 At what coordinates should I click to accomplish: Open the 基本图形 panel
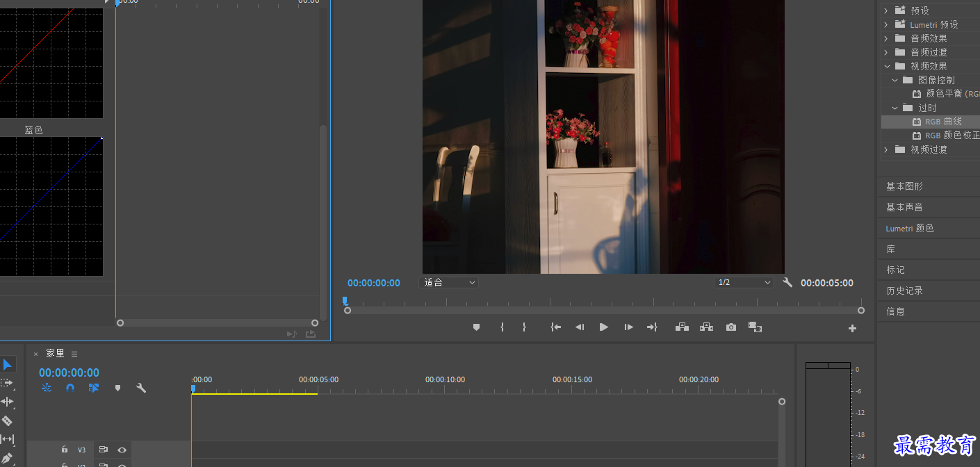[904, 186]
